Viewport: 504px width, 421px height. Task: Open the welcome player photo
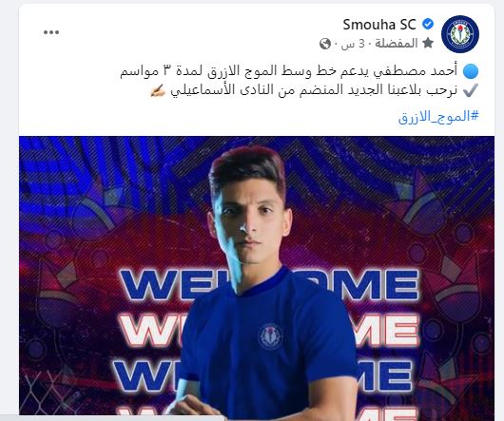tap(257, 277)
